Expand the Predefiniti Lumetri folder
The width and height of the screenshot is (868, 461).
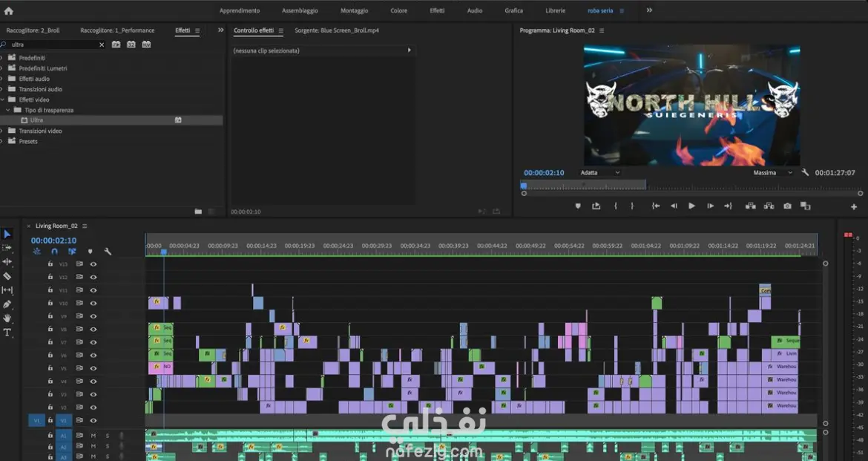pos(1,68)
